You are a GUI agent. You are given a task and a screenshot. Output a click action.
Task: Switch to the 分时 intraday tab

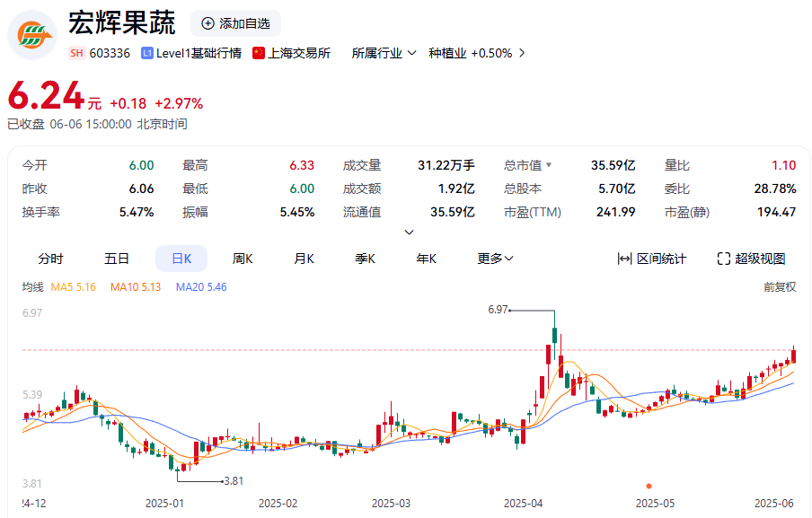[50, 259]
